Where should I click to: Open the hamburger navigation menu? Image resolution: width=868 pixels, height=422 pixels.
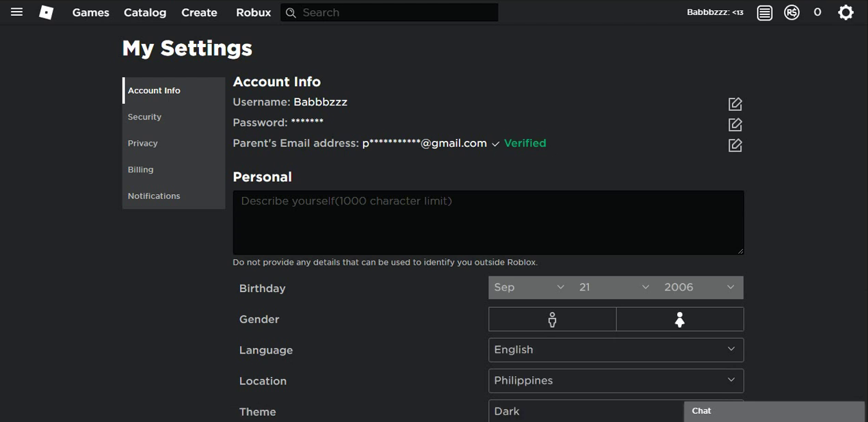click(x=17, y=12)
